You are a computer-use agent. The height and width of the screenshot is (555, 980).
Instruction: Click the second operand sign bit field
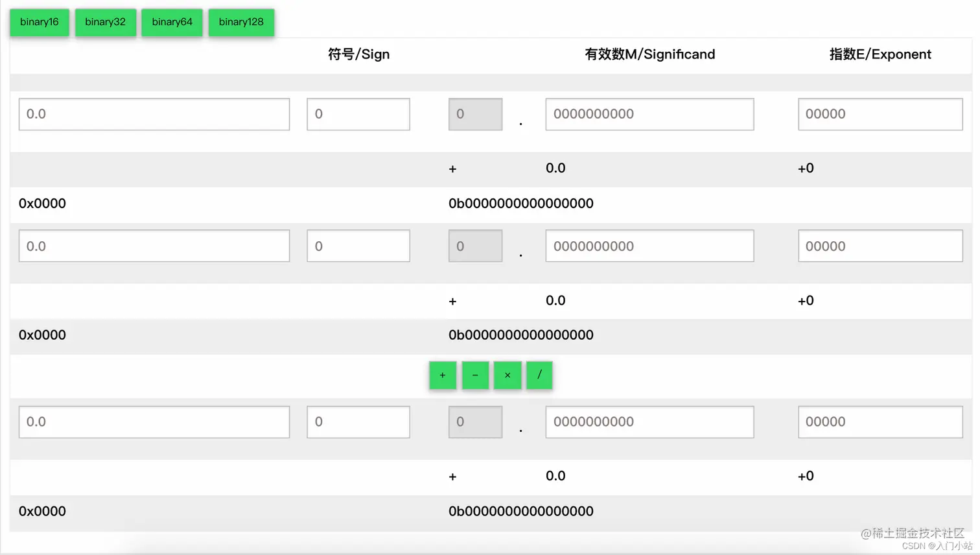pos(358,246)
